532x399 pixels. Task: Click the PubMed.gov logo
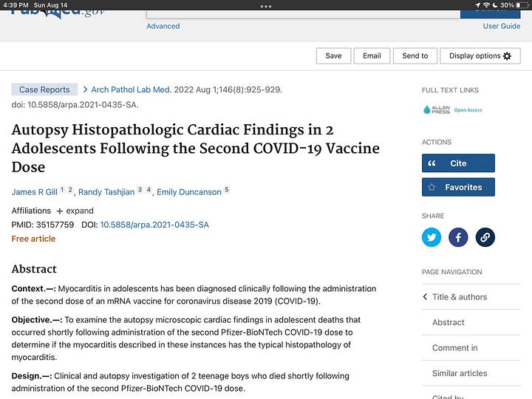(x=58, y=13)
